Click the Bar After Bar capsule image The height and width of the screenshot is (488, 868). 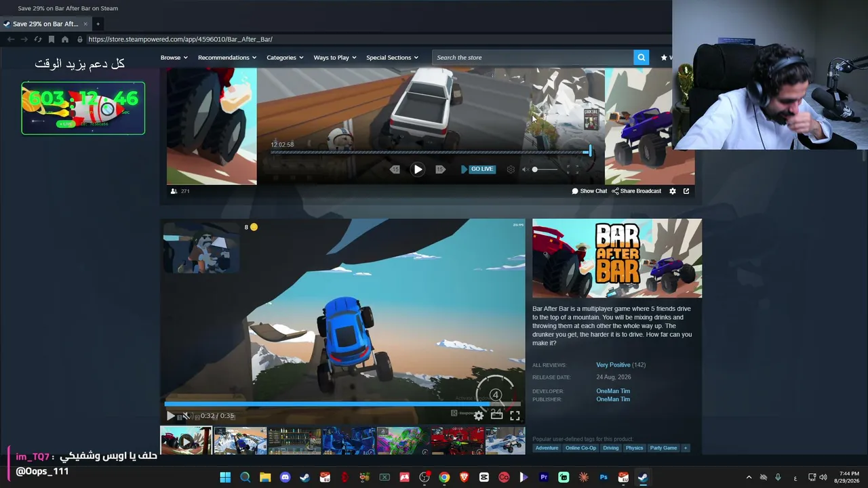coord(617,258)
